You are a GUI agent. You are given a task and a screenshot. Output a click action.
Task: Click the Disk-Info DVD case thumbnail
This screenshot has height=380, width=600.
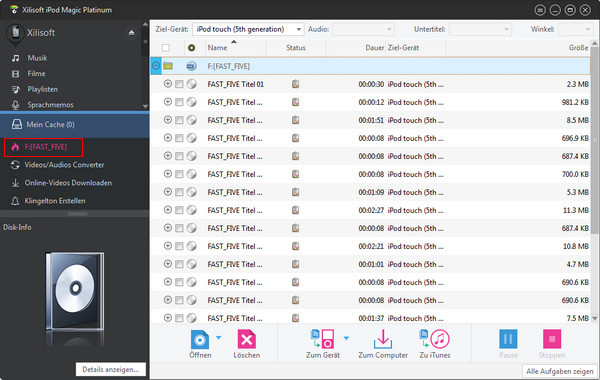[x=75, y=291]
